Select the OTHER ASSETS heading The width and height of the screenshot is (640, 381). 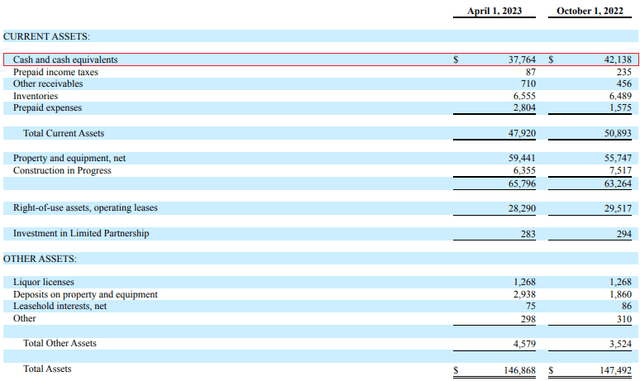point(40,259)
